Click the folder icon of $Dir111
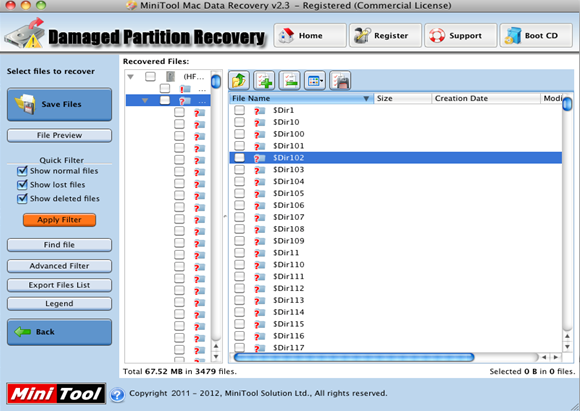 coord(260,276)
